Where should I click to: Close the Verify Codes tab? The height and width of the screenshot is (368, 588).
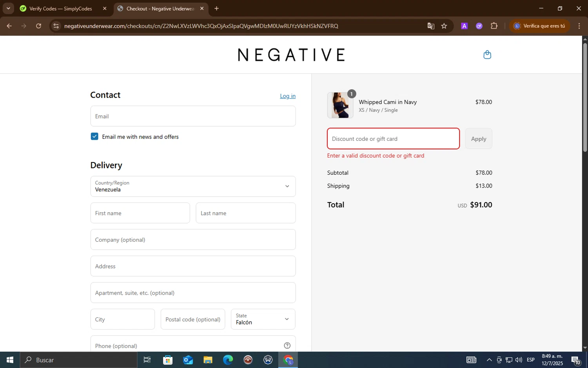click(105, 8)
